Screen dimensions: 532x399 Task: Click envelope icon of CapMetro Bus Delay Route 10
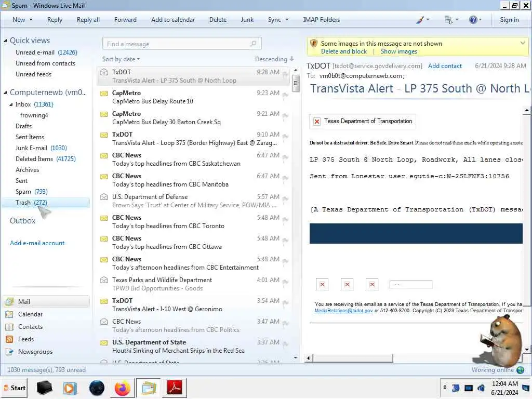[104, 94]
